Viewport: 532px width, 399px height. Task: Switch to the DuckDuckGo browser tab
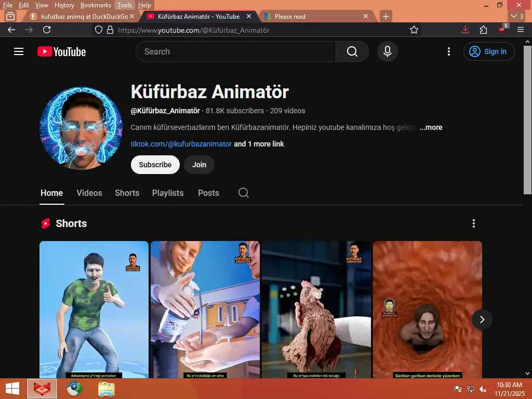click(x=82, y=16)
